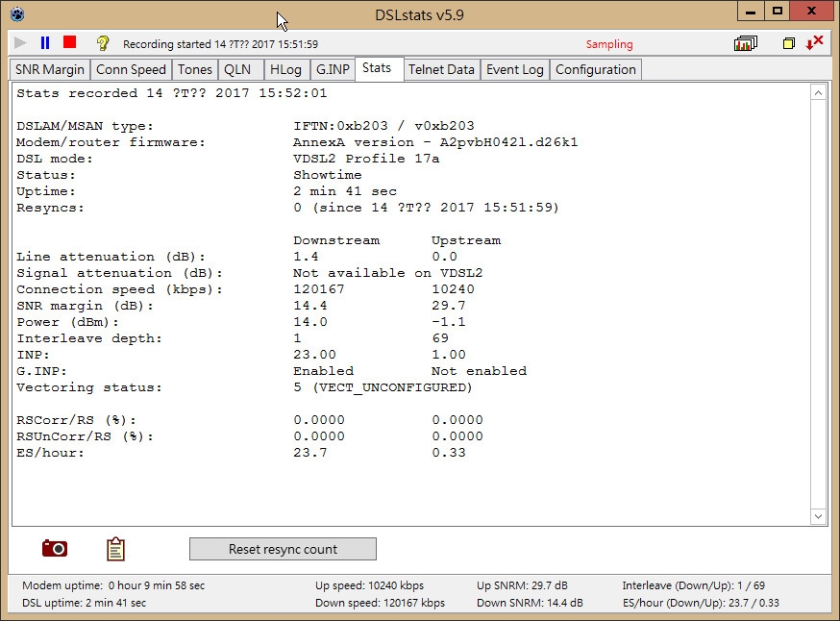Image resolution: width=840 pixels, height=621 pixels.
Task: Click the Reset resync count button
Action: click(283, 549)
